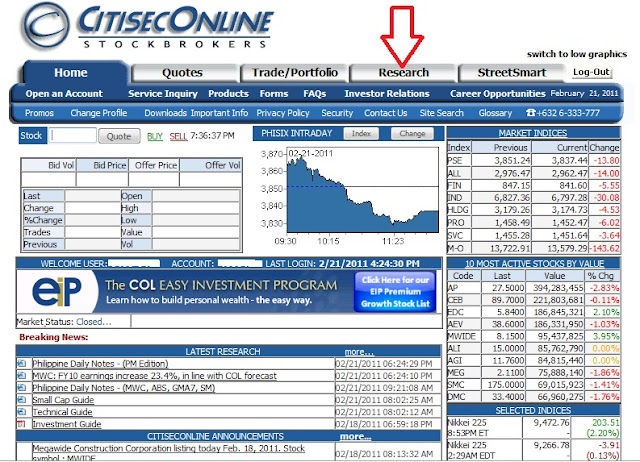Open 10 Most Active Stocks by Value link

tap(534, 263)
